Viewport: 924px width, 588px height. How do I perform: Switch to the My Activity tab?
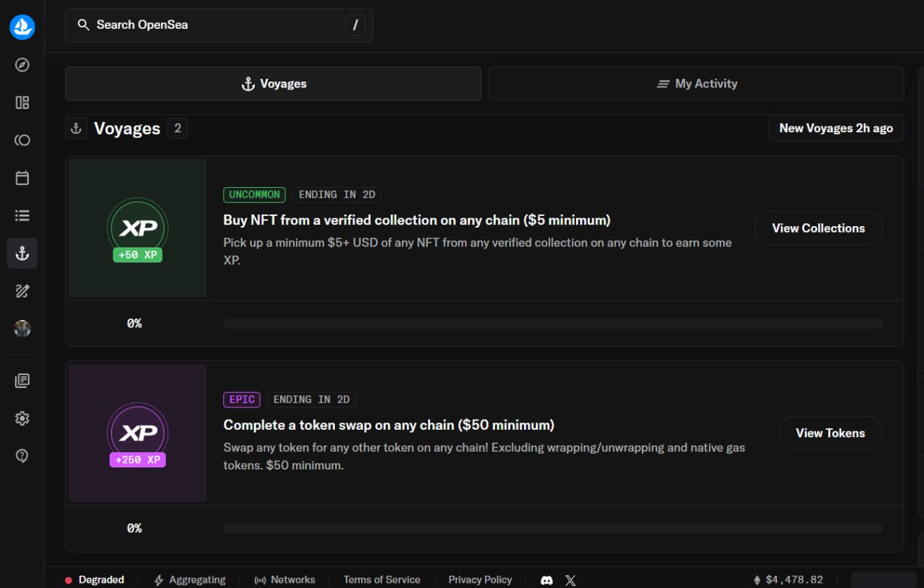pyautogui.click(x=696, y=84)
